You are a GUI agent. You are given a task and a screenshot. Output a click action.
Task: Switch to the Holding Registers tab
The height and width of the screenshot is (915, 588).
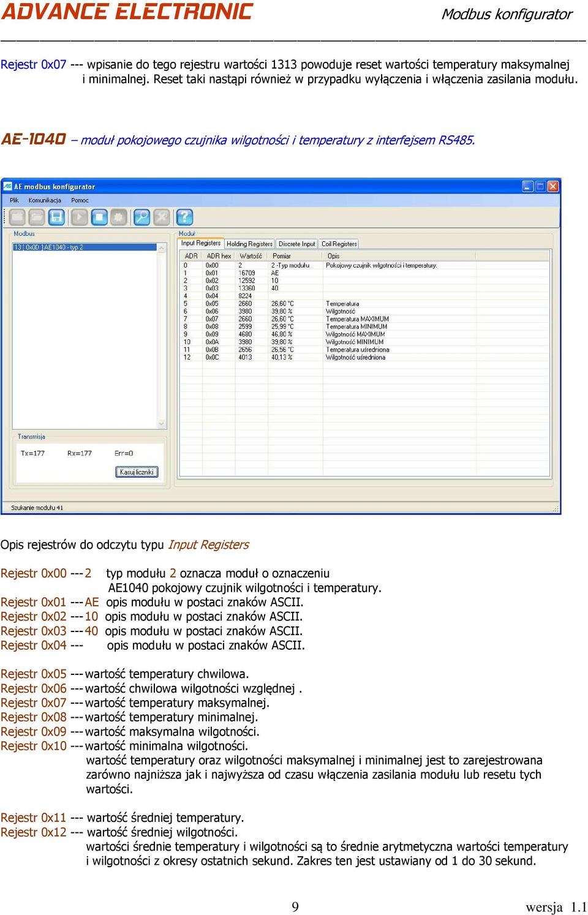tap(249, 244)
